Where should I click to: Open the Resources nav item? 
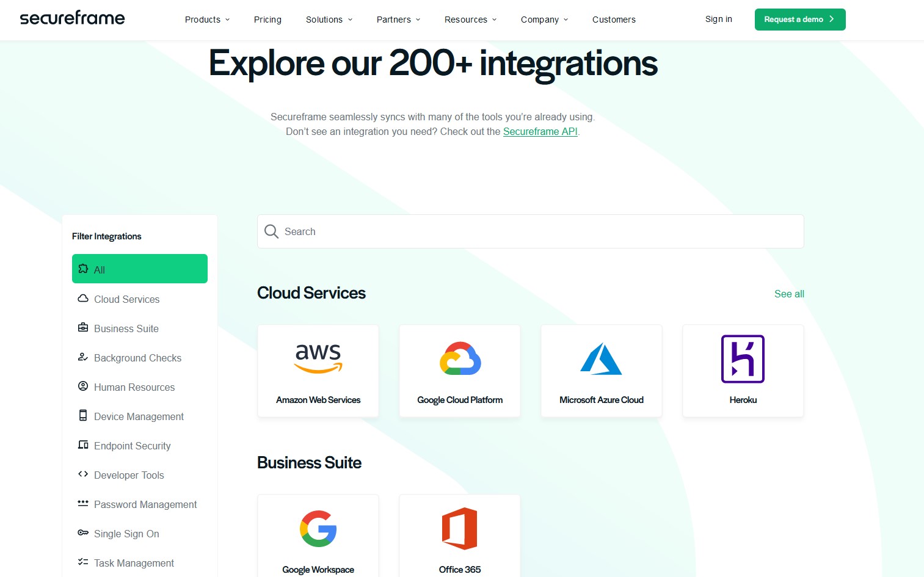point(466,20)
